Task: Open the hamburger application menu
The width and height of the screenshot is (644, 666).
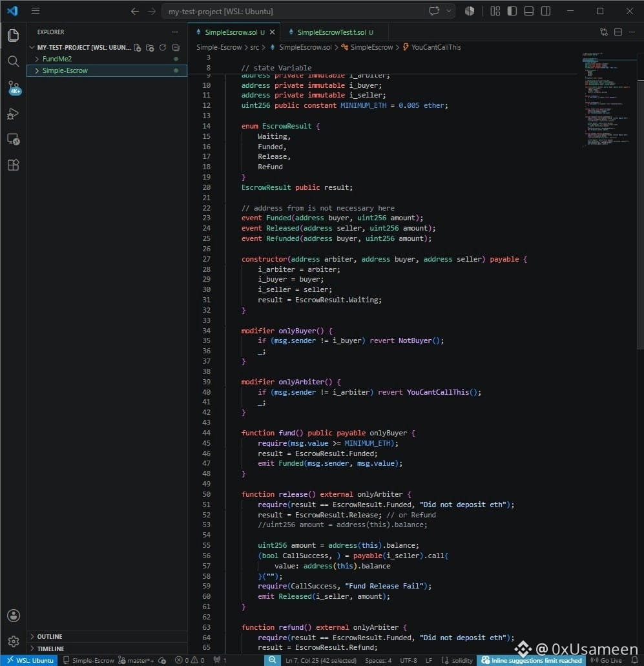Action: 36,11
